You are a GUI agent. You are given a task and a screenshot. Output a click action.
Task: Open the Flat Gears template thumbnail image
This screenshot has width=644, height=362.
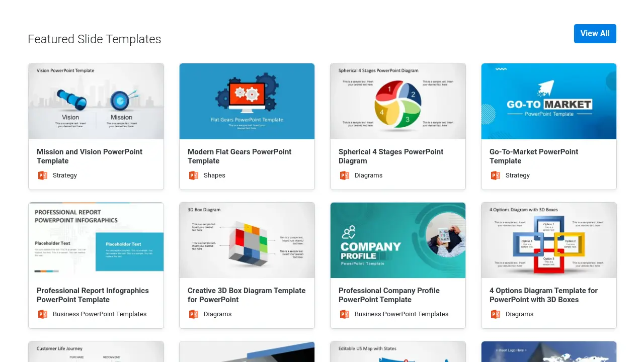247,101
